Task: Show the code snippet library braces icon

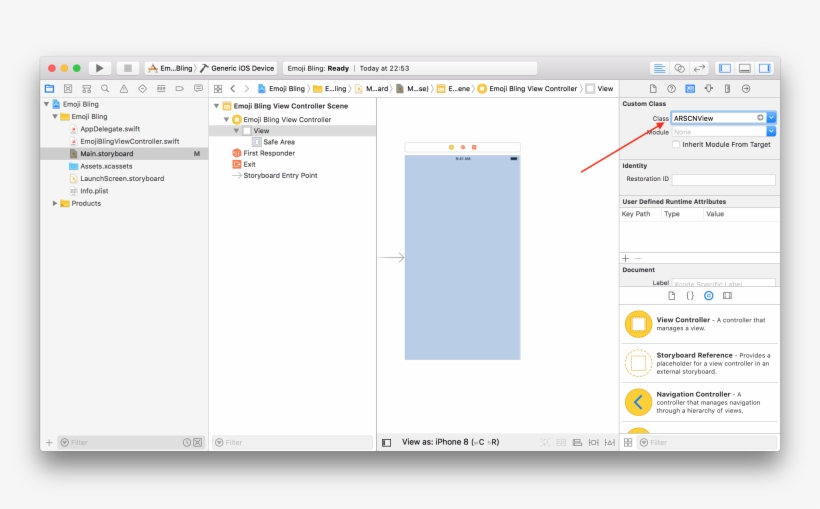Action: coord(690,296)
